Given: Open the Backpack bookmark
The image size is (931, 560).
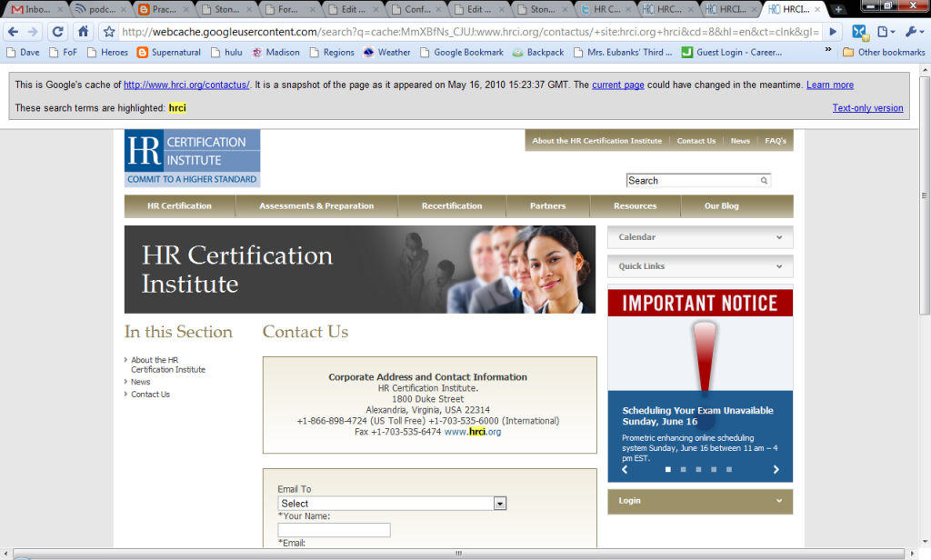Looking at the screenshot, I should [538, 52].
